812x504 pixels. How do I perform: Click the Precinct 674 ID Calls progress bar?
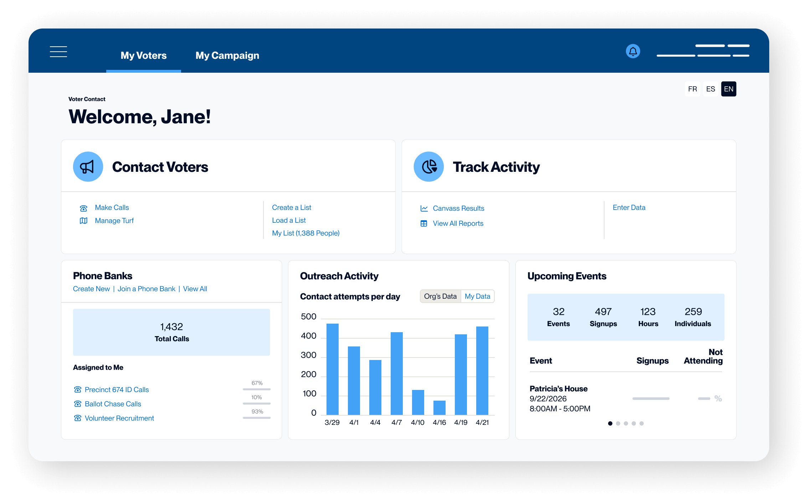(256, 389)
